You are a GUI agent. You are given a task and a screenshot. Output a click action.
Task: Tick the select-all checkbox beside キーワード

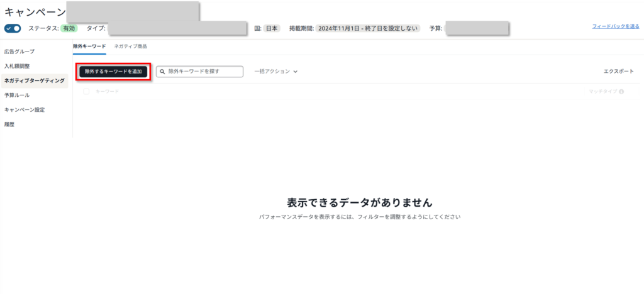click(86, 92)
